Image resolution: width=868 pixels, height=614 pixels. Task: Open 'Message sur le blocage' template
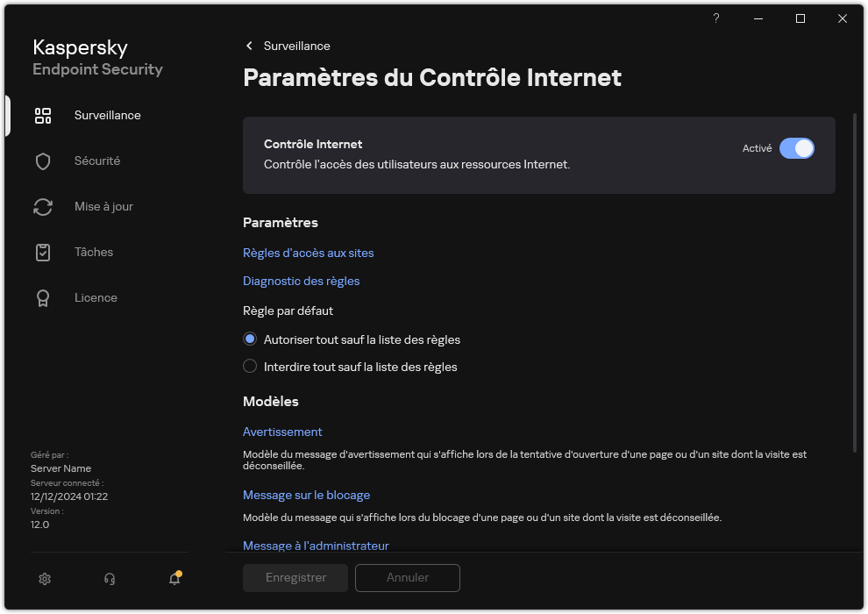(306, 495)
